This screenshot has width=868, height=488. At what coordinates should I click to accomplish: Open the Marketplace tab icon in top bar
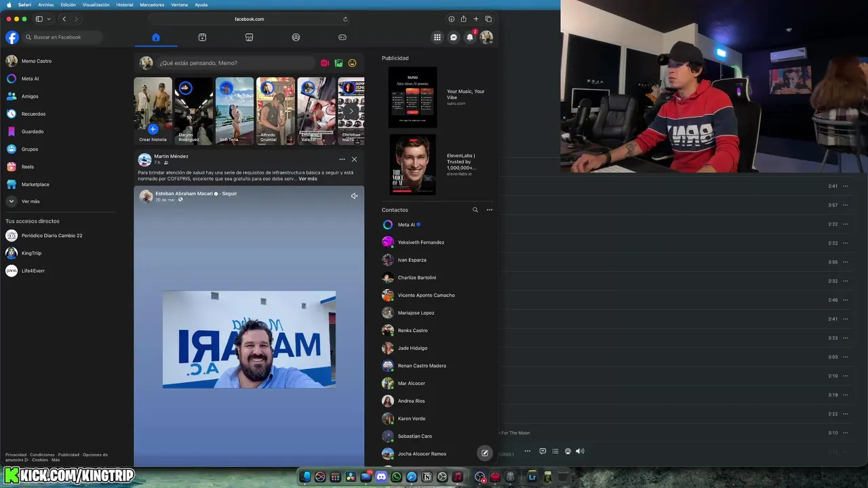(x=249, y=37)
